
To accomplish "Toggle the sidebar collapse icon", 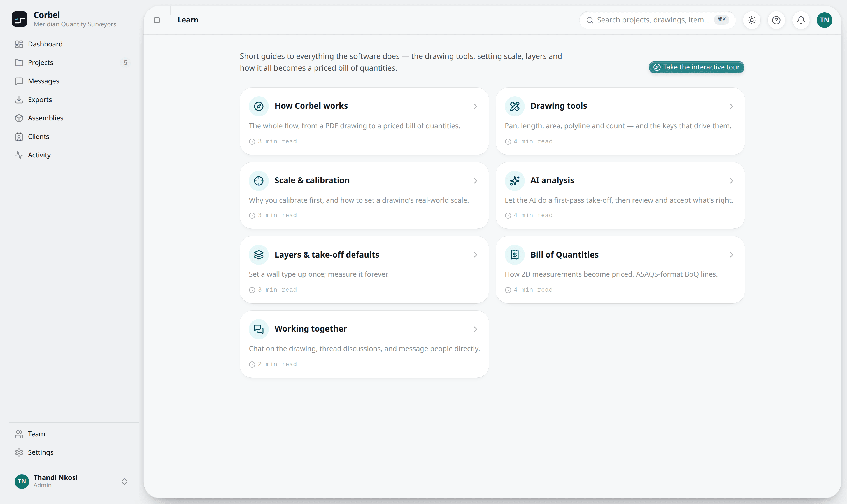I will click(x=157, y=20).
